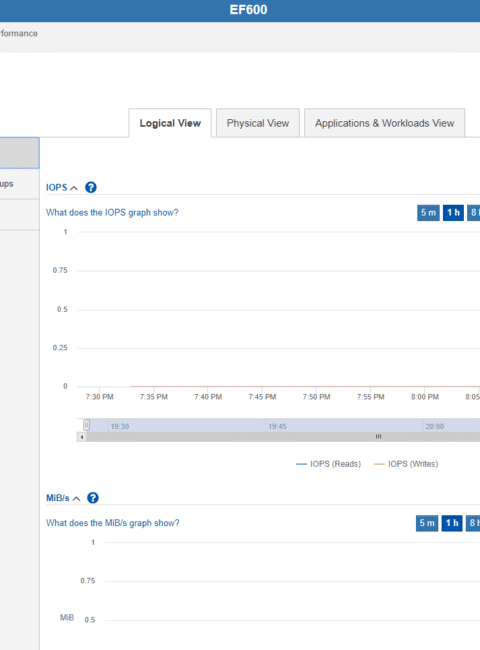The width and height of the screenshot is (480, 650).
Task: Open 'What does the IOPS graph show?' link
Action: coord(112,212)
